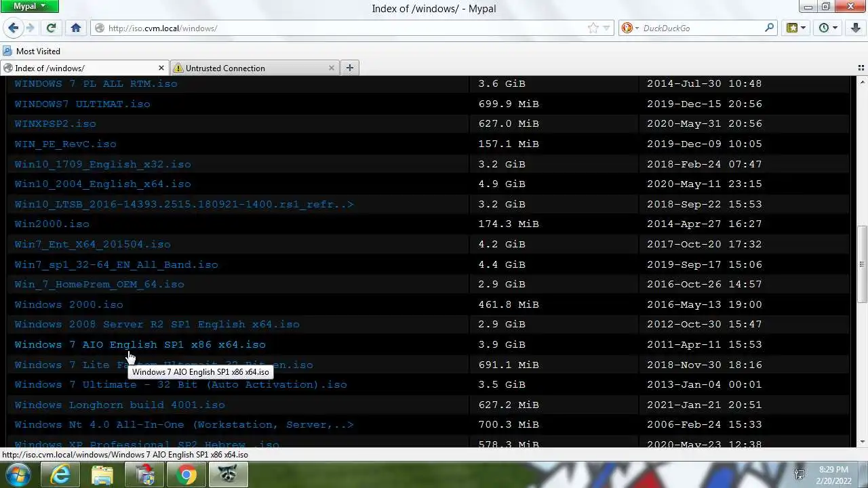The height and width of the screenshot is (488, 868).
Task: Launch Google Chrome from the taskbar
Action: (186, 474)
